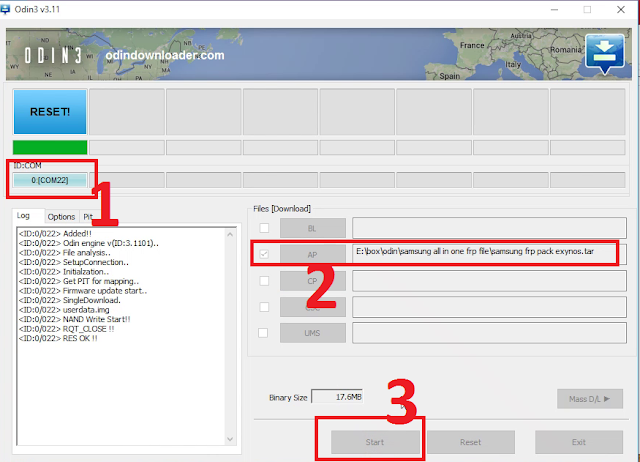The width and height of the screenshot is (640, 462).
Task: Click the log line 'SingleDownload.'
Action: tap(69, 300)
